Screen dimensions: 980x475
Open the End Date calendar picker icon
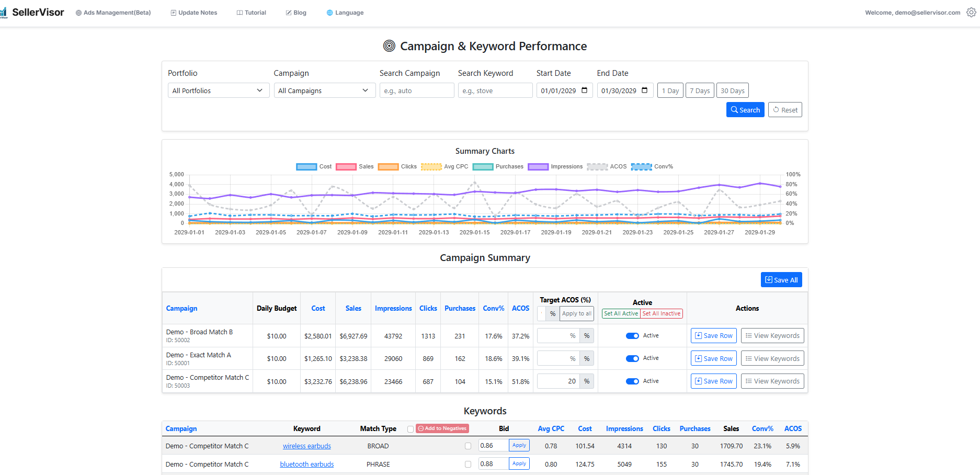644,91
